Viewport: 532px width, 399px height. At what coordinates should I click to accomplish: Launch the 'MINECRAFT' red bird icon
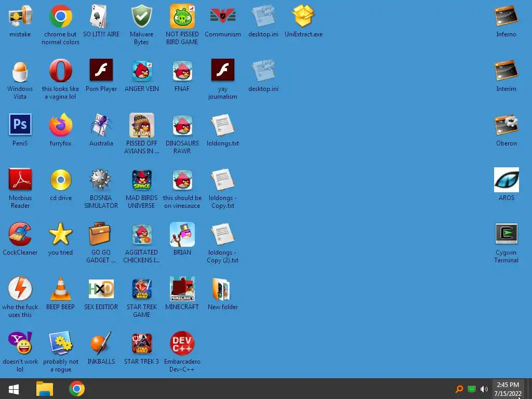pyautogui.click(x=182, y=289)
